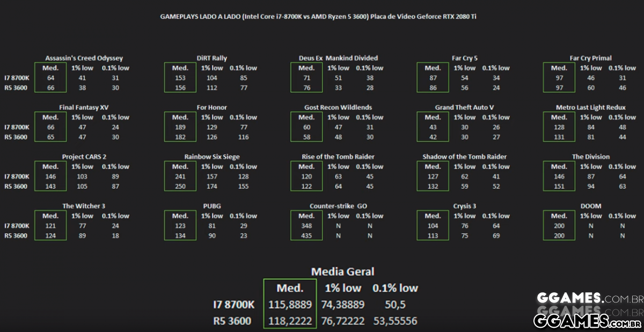The image size is (644, 332).
Task: Click the page title about gameplays lado a lado
Action: coord(318,17)
